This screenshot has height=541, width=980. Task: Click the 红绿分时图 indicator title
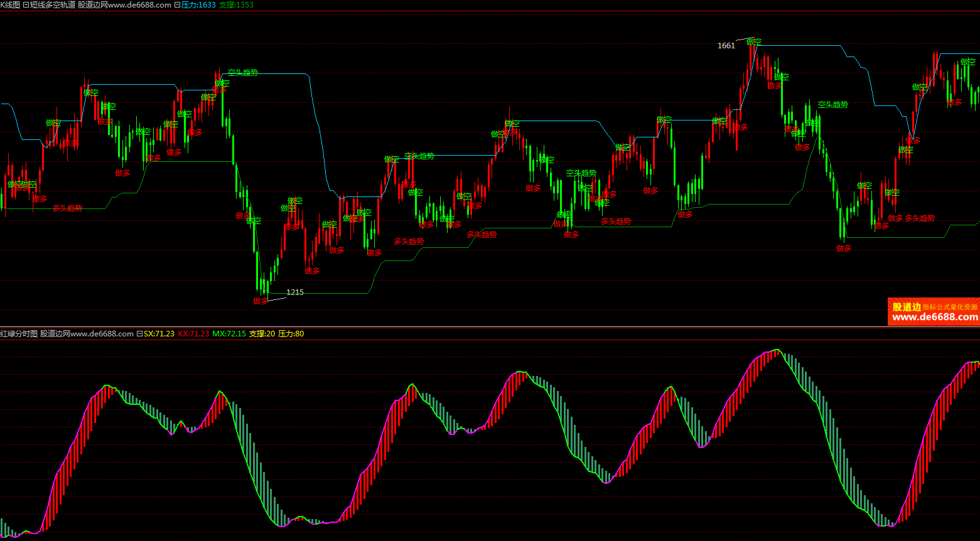(19, 333)
